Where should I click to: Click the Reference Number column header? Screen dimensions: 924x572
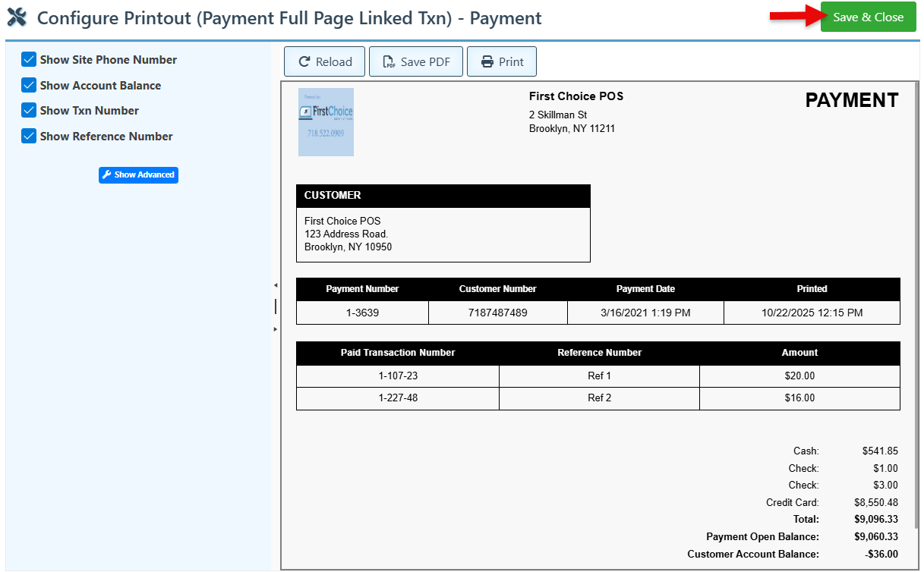(x=599, y=353)
